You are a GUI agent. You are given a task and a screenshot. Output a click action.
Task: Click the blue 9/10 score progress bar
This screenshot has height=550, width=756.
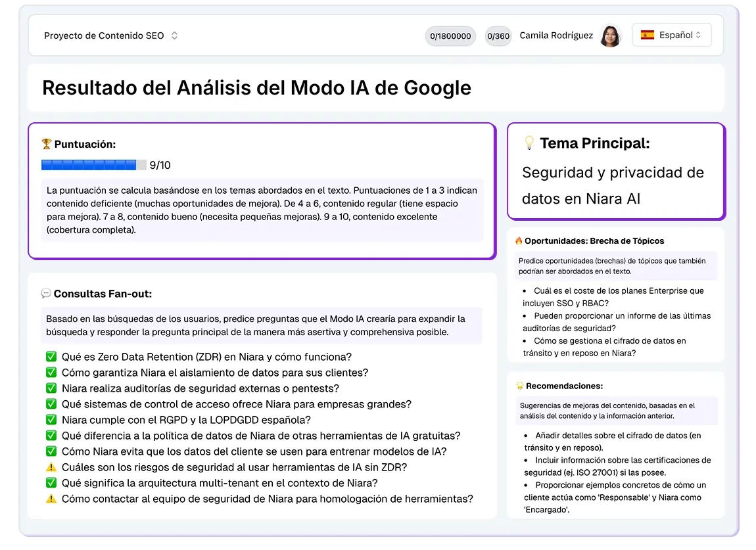[x=93, y=165]
